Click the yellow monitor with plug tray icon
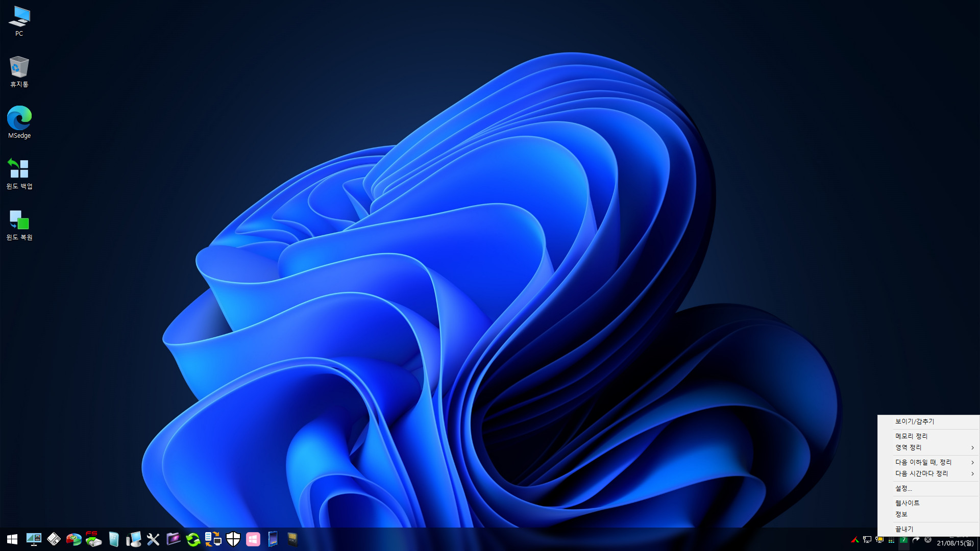This screenshot has width=980, height=551. 879,540
